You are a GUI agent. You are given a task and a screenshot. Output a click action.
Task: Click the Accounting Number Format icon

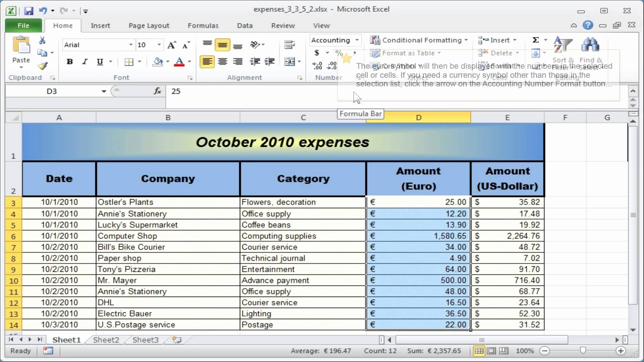coord(317,53)
